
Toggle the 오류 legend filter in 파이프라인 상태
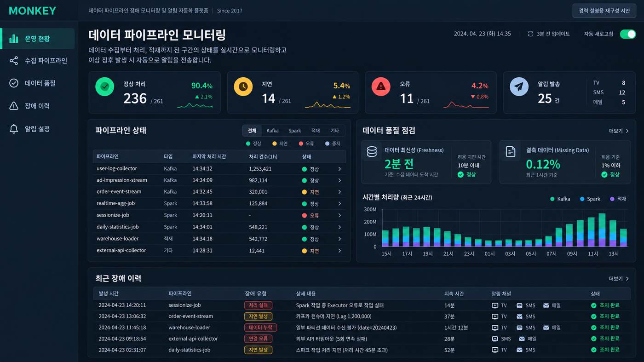pyautogui.click(x=306, y=144)
